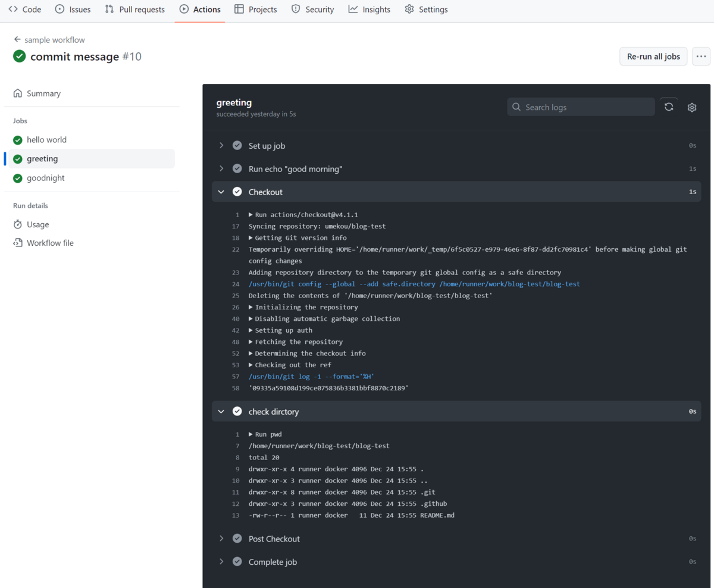Open the ellipsis options menu near Re-run all jobs
The height and width of the screenshot is (588, 714).
pyautogui.click(x=701, y=56)
